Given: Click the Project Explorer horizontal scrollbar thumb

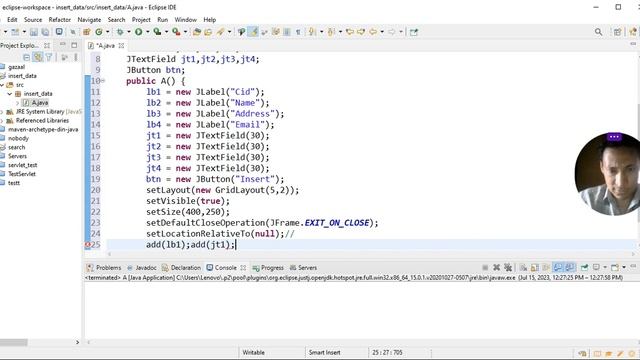Looking at the screenshot, I should [x=13, y=342].
